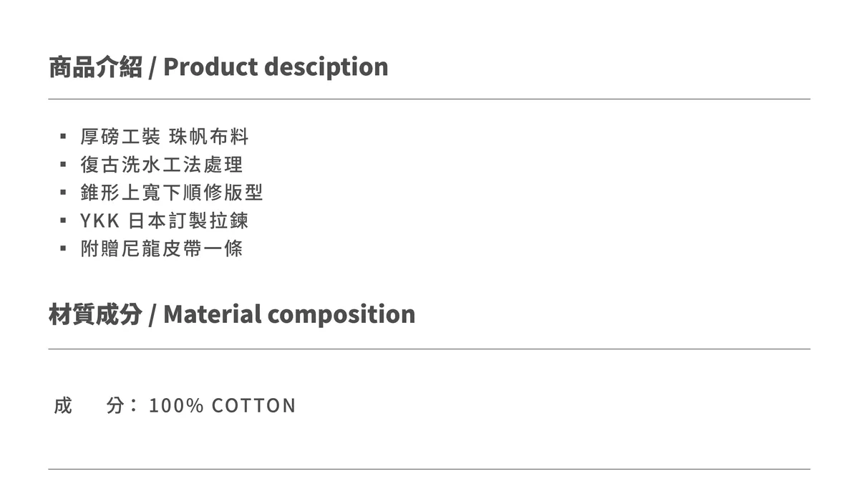Viewport: 859px width, 504px height.
Task: Click the 復古洗水工法處理 line
Action: (x=162, y=165)
